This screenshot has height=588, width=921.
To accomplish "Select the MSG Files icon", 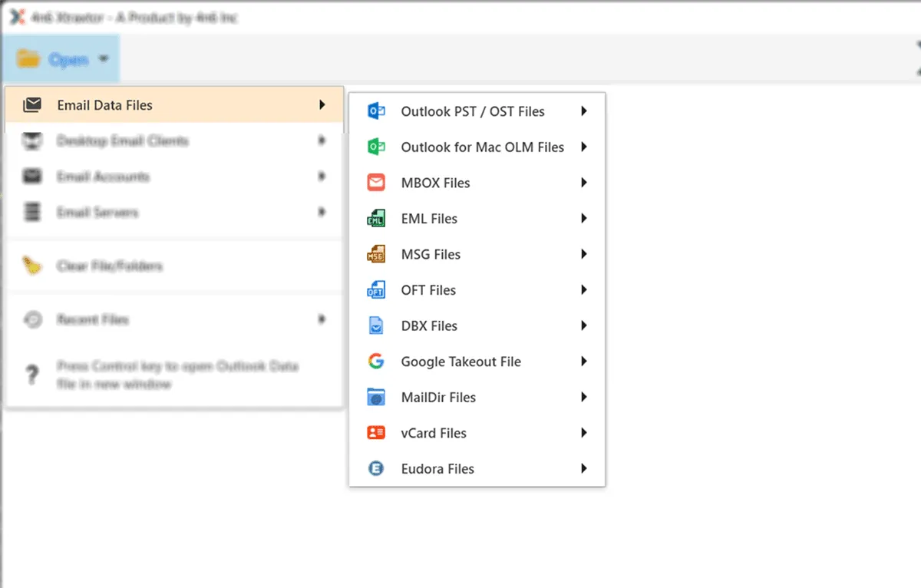I will (375, 254).
